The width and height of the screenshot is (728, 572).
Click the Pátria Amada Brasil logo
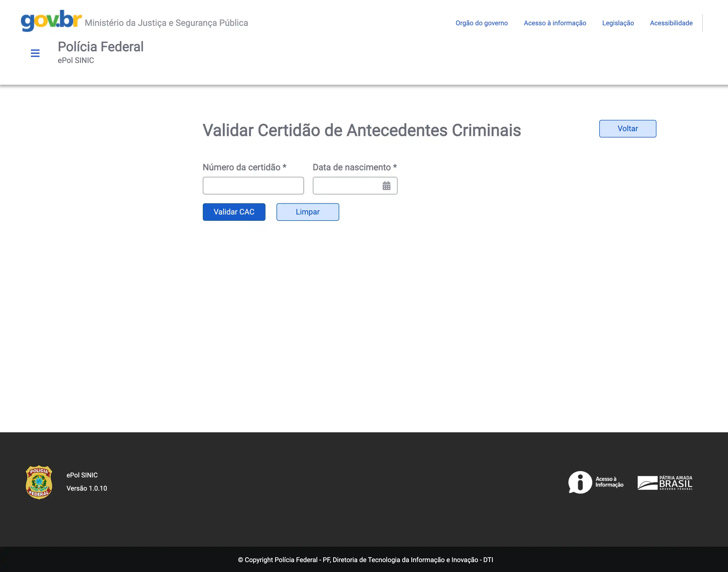point(665,483)
